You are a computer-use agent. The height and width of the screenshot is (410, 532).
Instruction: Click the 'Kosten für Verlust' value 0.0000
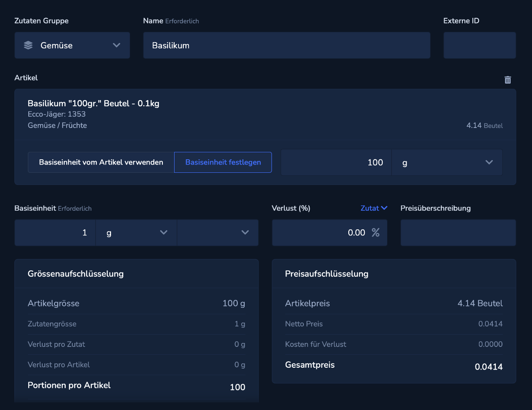pos(491,344)
